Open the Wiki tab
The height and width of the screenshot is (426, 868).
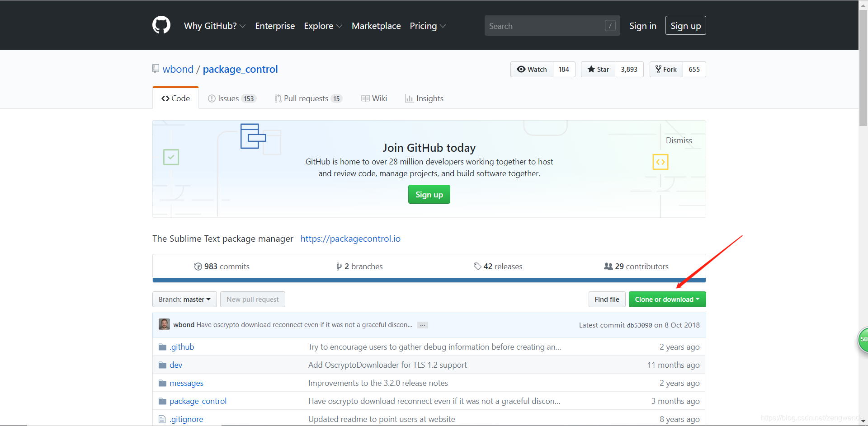[374, 98]
